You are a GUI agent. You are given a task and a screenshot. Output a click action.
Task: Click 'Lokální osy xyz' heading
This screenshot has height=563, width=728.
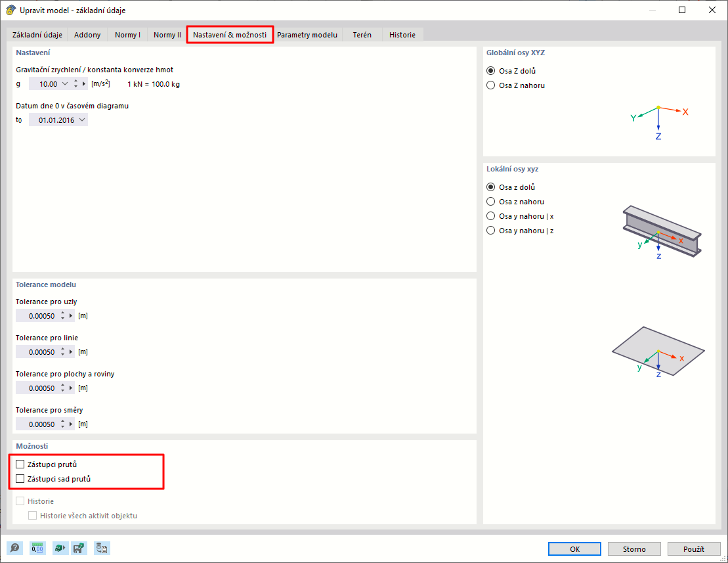[512, 169]
